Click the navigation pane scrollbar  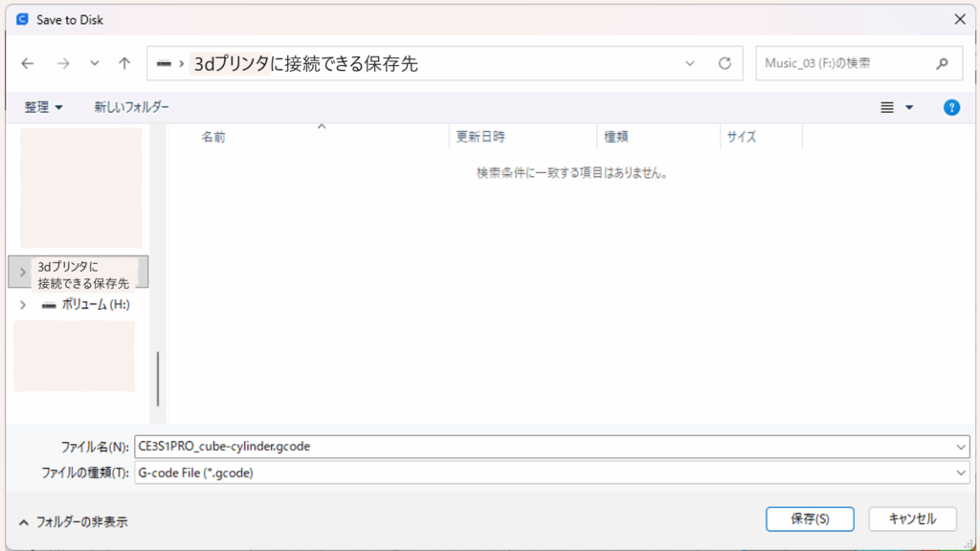click(158, 378)
